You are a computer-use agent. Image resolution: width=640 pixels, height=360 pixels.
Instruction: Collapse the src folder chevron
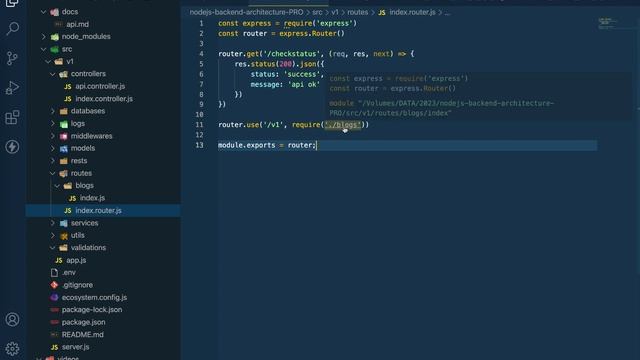click(44, 49)
